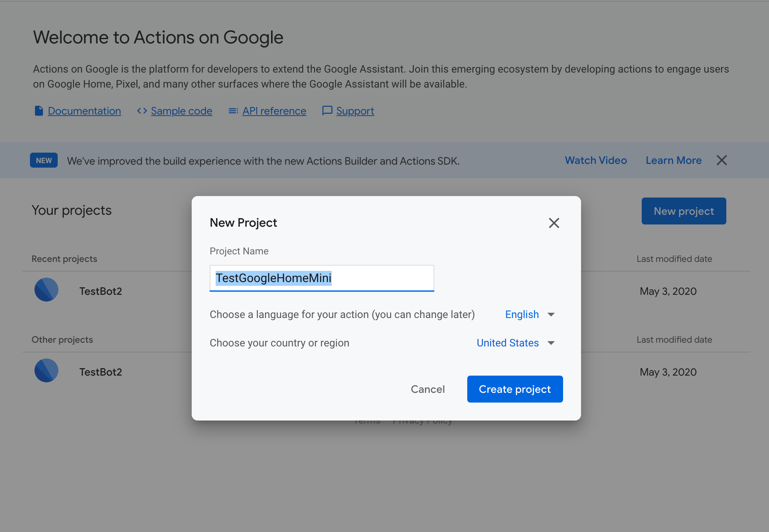Click the Support chat bubble icon
Screen dimensions: 769x532
point(326,111)
